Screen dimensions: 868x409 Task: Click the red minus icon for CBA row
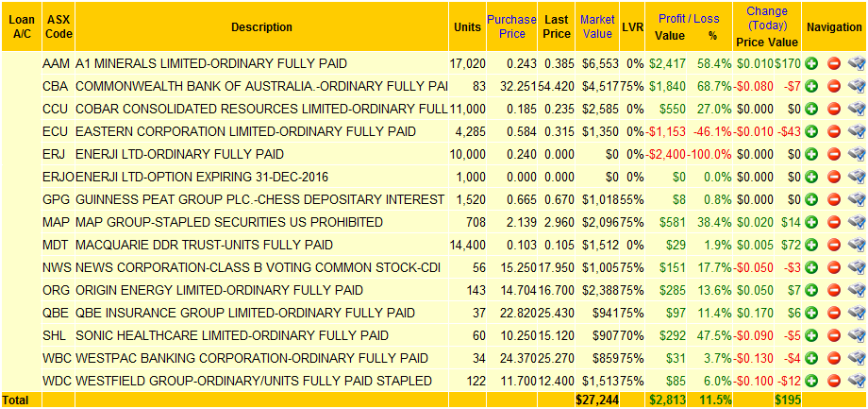(834, 87)
